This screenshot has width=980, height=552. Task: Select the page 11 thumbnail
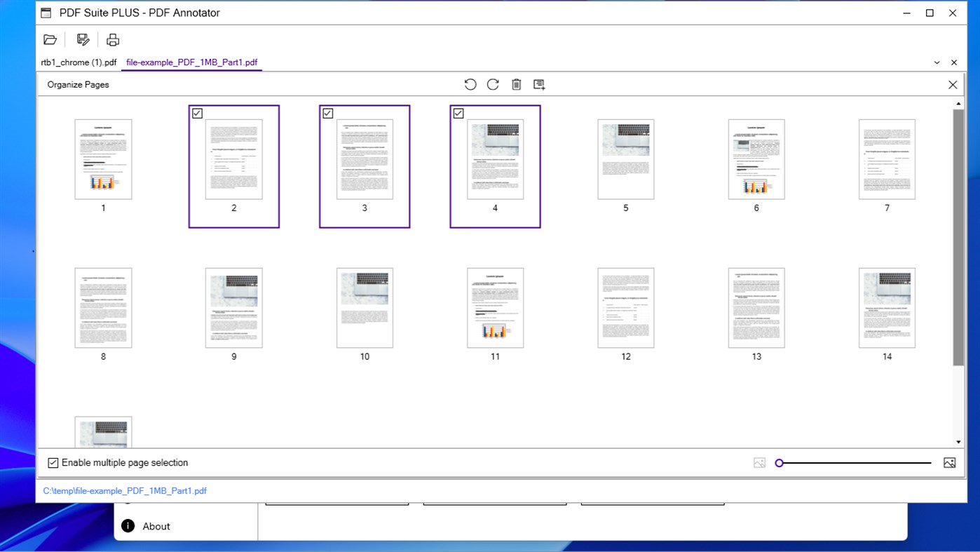click(x=495, y=307)
